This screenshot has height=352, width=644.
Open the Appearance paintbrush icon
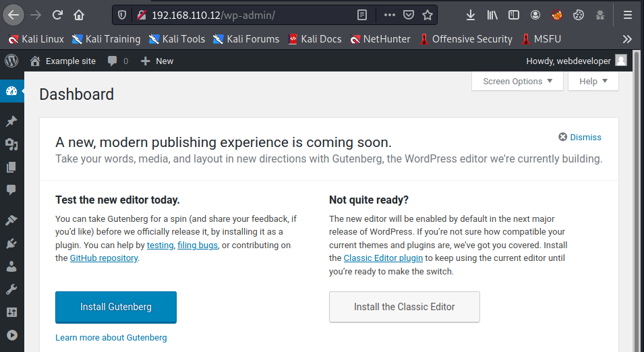11,220
